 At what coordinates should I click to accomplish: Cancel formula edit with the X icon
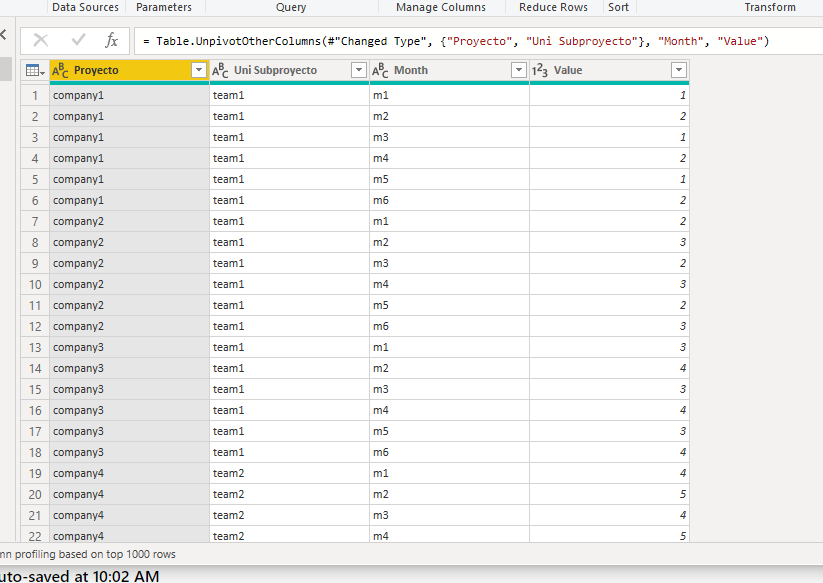point(40,40)
